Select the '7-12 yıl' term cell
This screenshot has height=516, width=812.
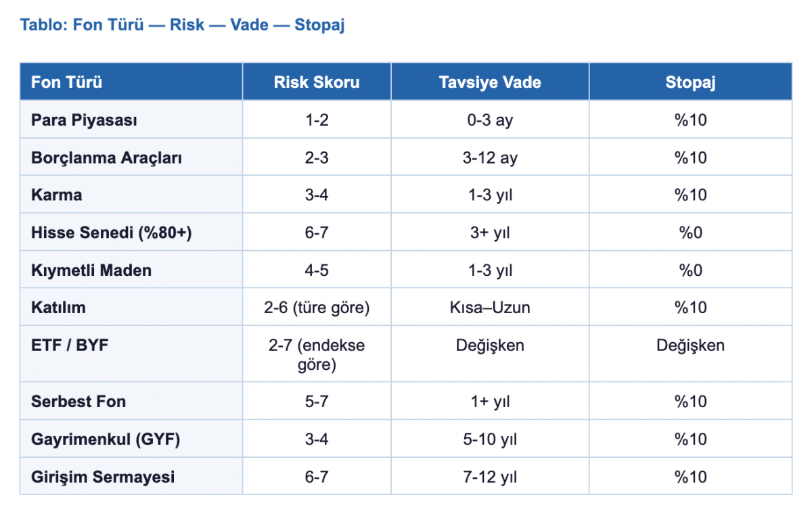tap(489, 477)
